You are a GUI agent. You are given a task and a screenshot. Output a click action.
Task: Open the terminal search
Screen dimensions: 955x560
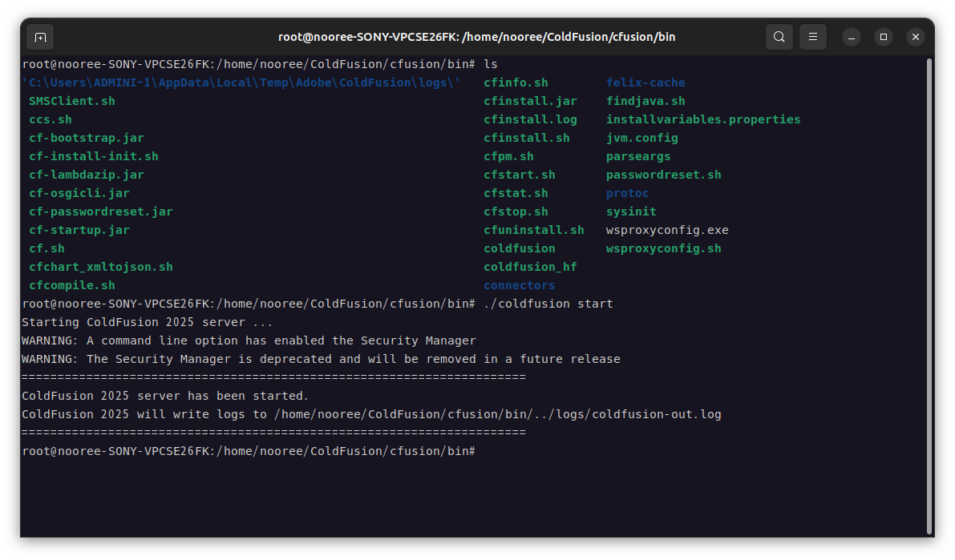coord(779,37)
